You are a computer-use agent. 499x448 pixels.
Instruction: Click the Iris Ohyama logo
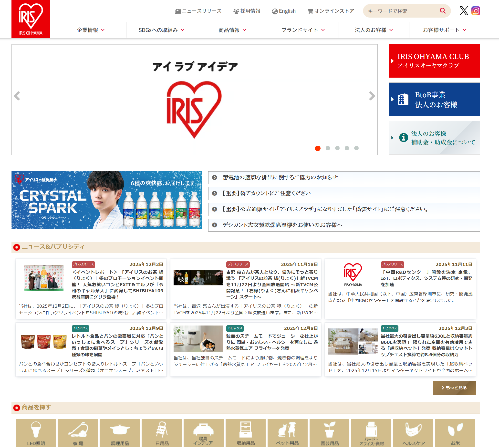pyautogui.click(x=31, y=19)
